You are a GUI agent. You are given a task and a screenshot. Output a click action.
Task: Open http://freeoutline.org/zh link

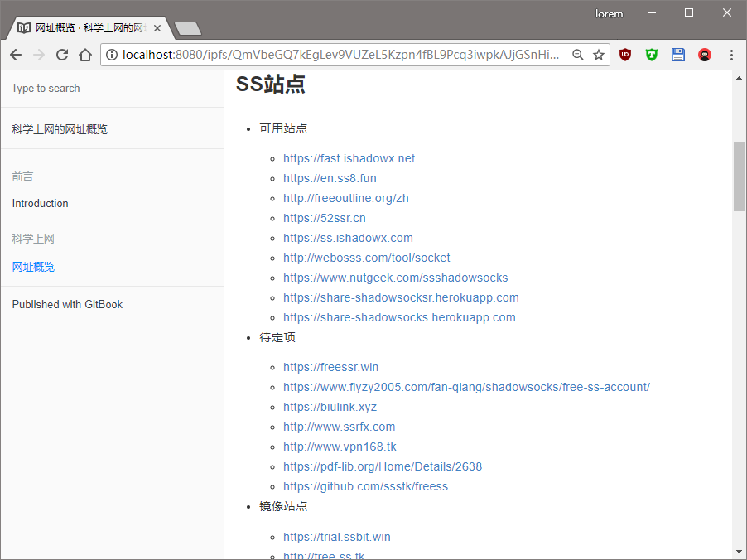(x=346, y=198)
